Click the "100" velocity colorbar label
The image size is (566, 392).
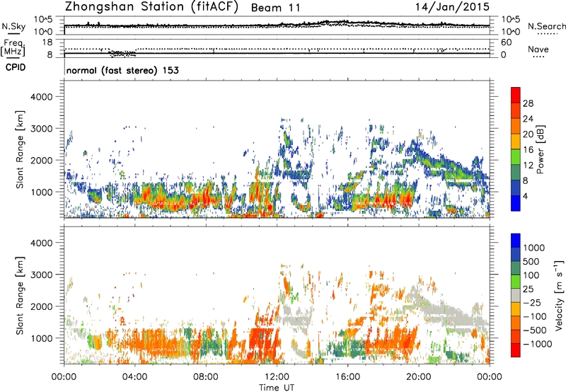531,275
